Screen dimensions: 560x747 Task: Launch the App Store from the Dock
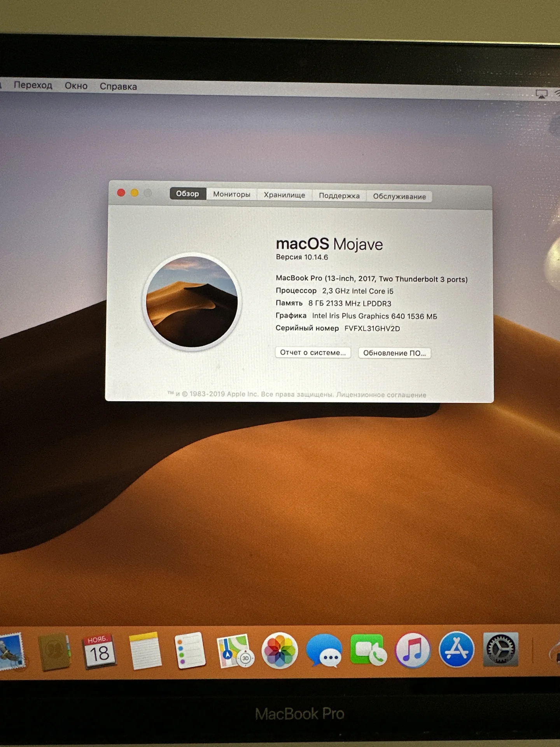[x=457, y=649]
